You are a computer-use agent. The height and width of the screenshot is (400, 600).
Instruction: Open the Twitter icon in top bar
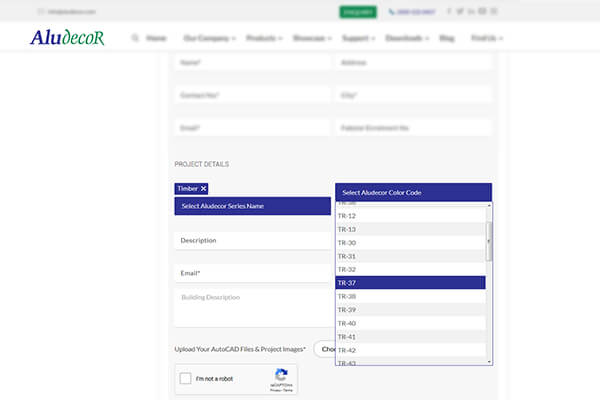[460, 11]
